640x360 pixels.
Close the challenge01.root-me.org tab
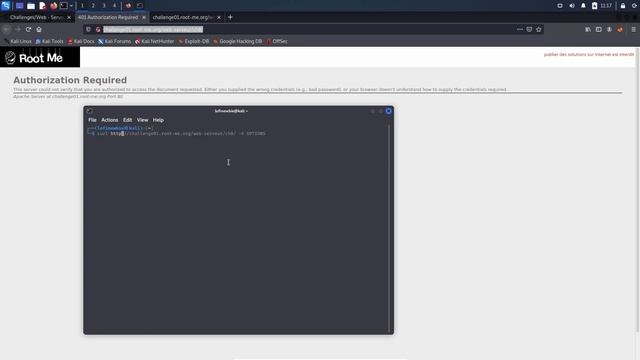[219, 18]
